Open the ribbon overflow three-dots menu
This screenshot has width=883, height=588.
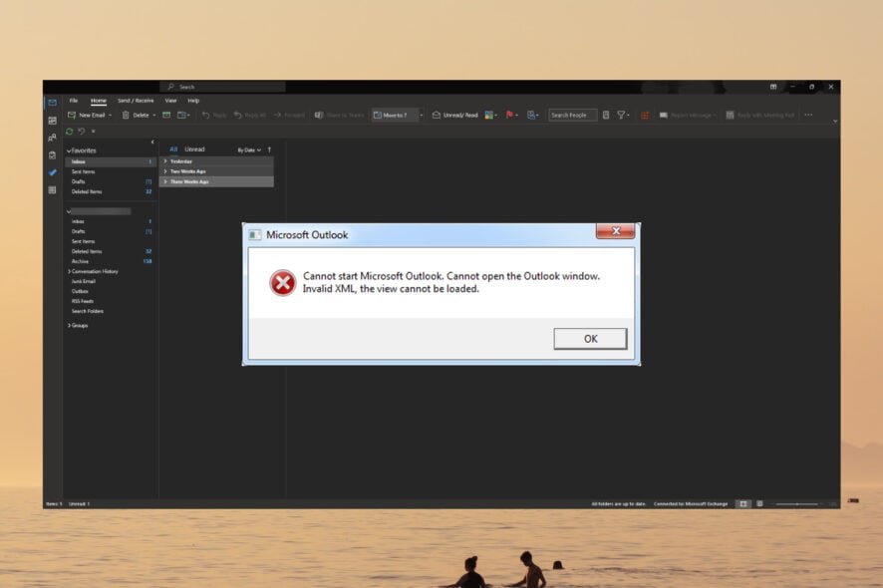808,115
